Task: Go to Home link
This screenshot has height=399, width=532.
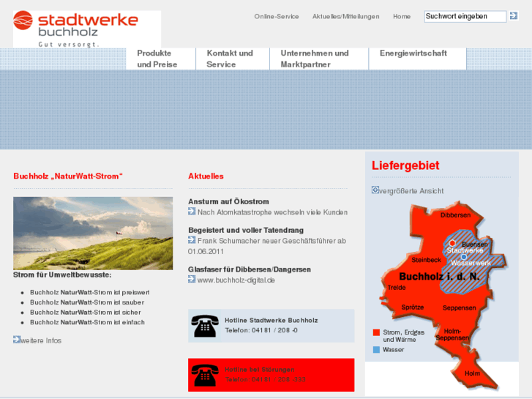Action: pyautogui.click(x=402, y=16)
